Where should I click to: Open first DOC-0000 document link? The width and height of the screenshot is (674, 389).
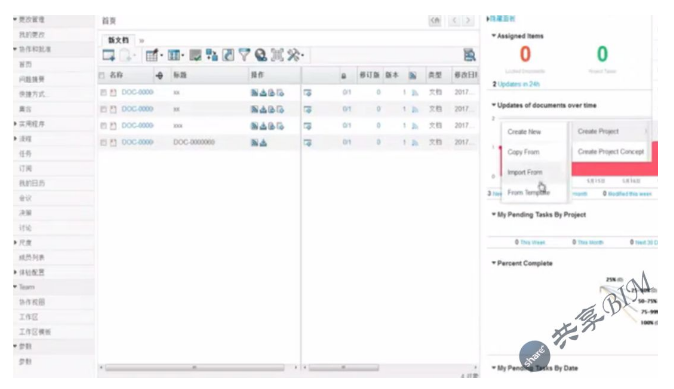(x=138, y=92)
